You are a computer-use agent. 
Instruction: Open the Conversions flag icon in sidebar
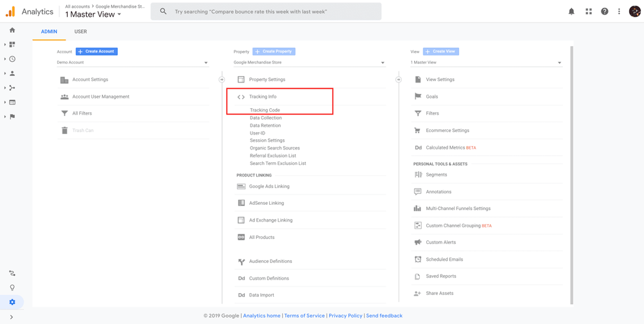(12, 117)
